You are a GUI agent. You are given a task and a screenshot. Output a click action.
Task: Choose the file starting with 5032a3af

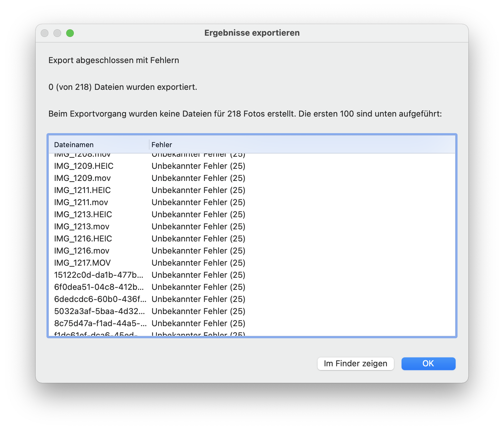99,311
